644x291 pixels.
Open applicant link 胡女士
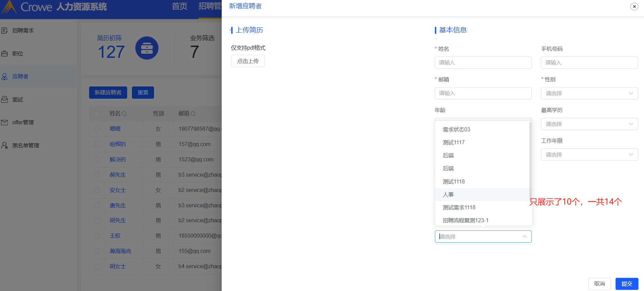[118, 266]
